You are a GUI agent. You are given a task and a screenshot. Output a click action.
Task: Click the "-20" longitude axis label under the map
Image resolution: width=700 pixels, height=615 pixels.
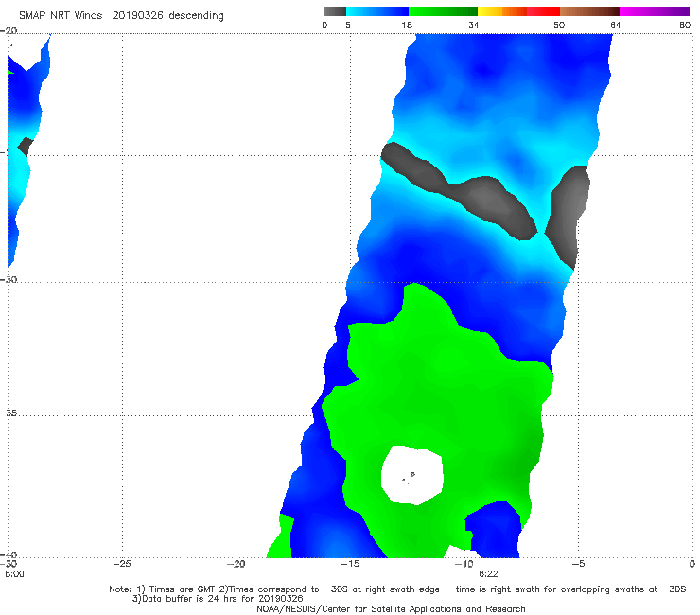236,564
